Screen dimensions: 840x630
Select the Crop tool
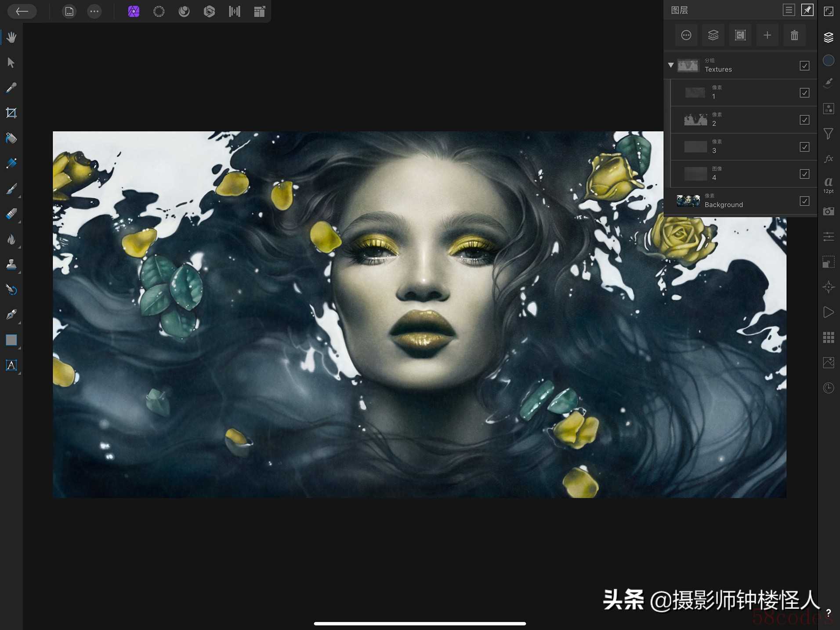pyautogui.click(x=11, y=113)
